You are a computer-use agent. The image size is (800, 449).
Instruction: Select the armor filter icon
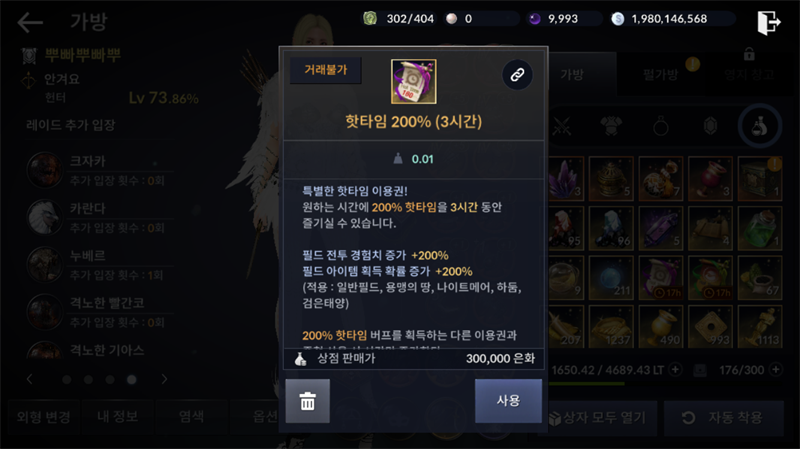[x=611, y=126]
